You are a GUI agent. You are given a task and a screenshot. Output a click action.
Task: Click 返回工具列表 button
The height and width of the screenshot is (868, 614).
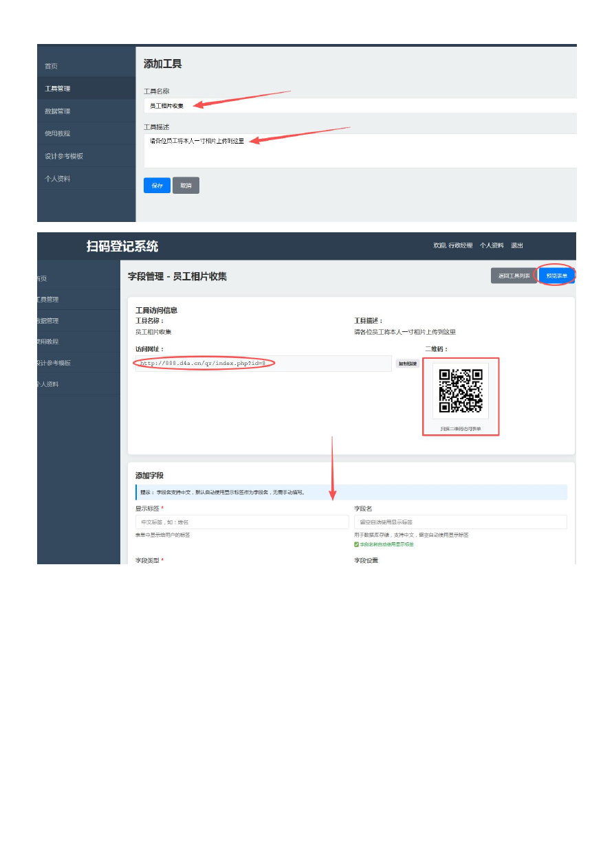pos(514,276)
